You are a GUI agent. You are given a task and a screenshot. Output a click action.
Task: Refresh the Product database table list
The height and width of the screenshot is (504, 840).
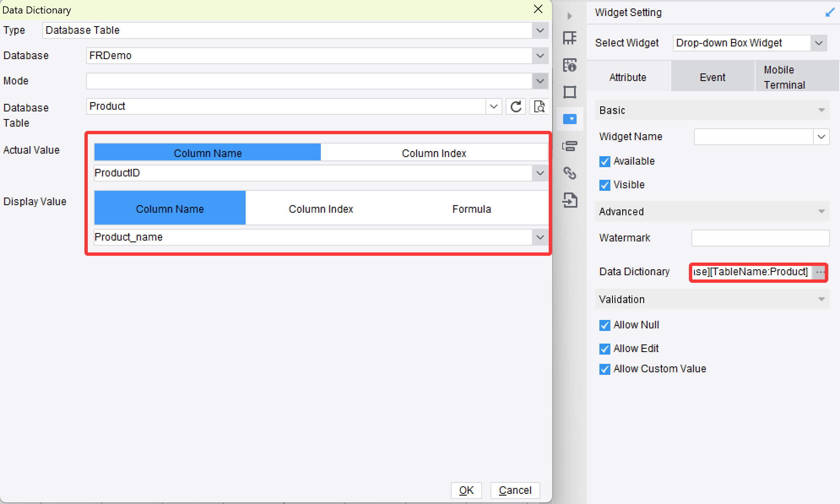tap(515, 106)
